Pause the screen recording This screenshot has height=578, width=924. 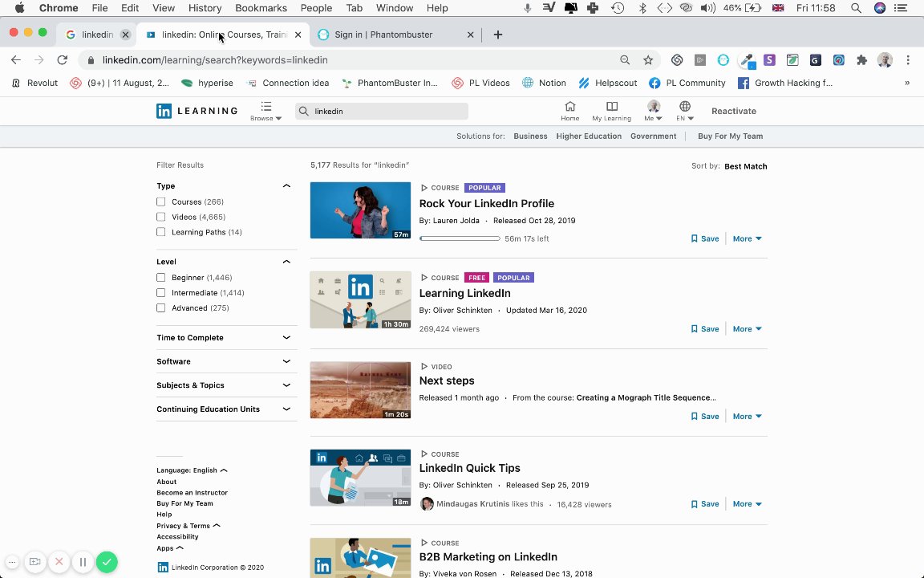click(x=83, y=562)
